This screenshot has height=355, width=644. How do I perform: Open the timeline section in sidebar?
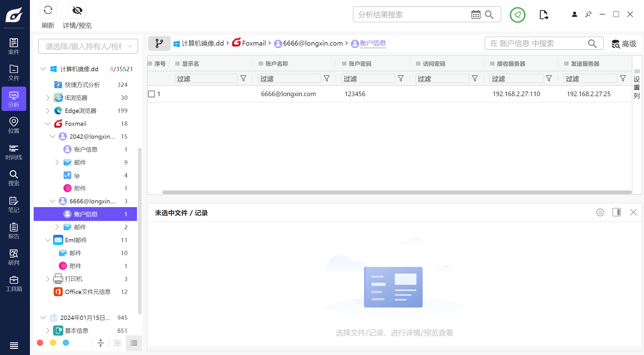[14, 152]
